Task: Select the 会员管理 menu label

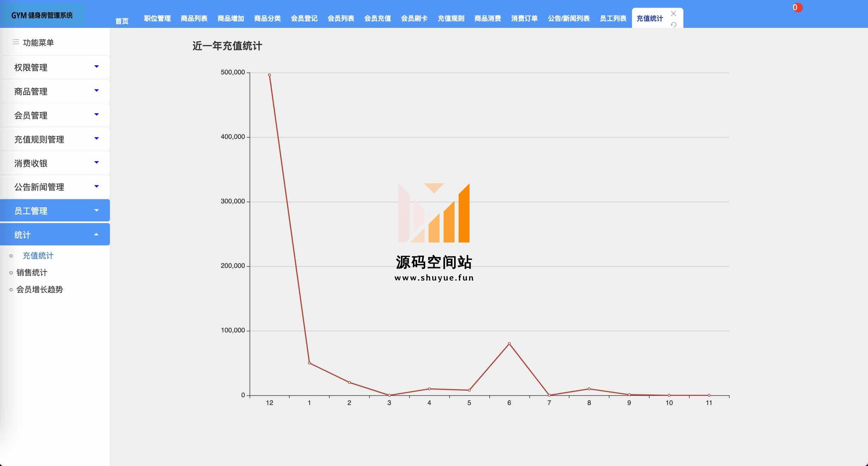Action: pyautogui.click(x=31, y=115)
